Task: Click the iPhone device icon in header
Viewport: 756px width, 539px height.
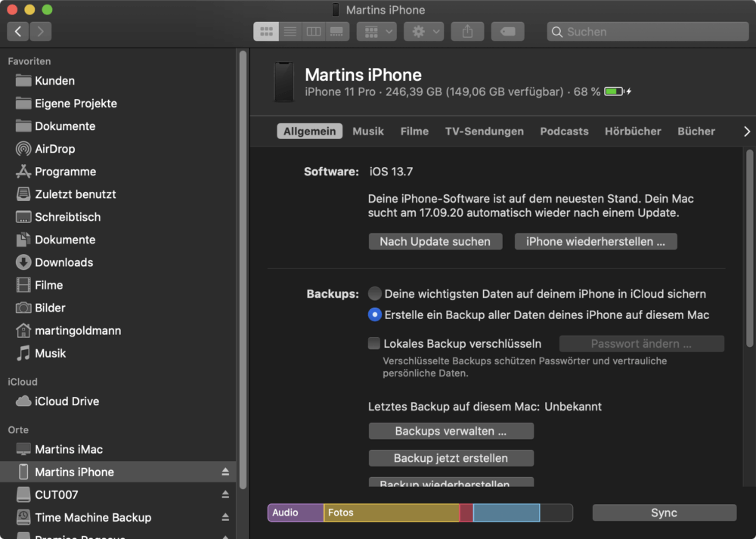Action: (x=284, y=82)
